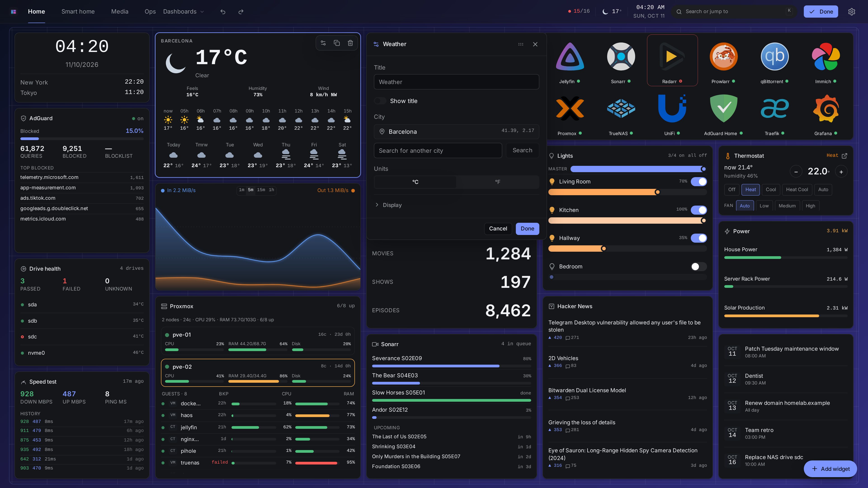
Task: Launch the Prowlarr app icon
Action: (x=723, y=56)
